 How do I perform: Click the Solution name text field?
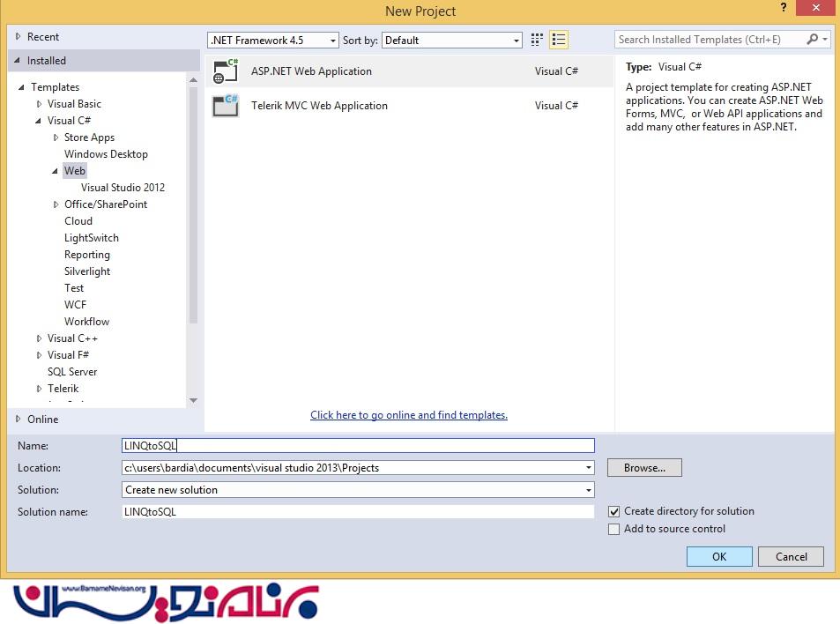358,512
